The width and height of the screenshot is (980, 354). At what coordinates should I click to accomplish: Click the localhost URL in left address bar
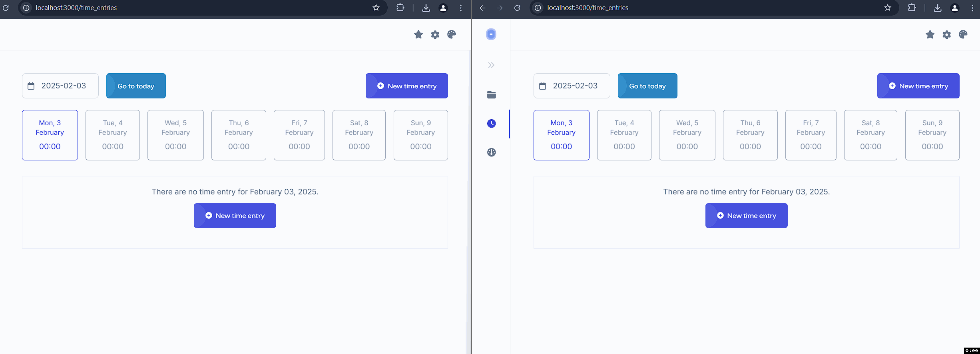(76, 8)
